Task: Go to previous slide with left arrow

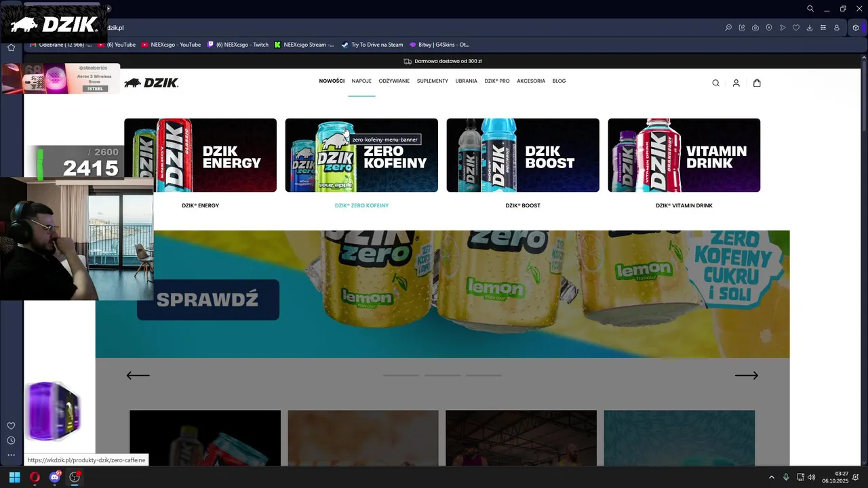Action: point(138,375)
